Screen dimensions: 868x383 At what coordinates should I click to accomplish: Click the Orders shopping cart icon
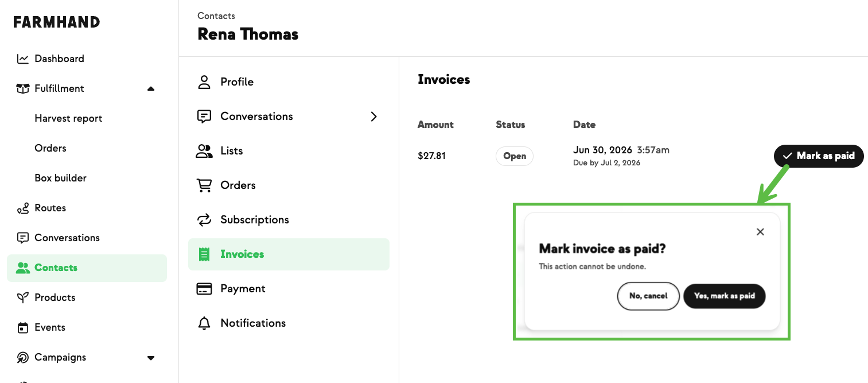tap(204, 185)
